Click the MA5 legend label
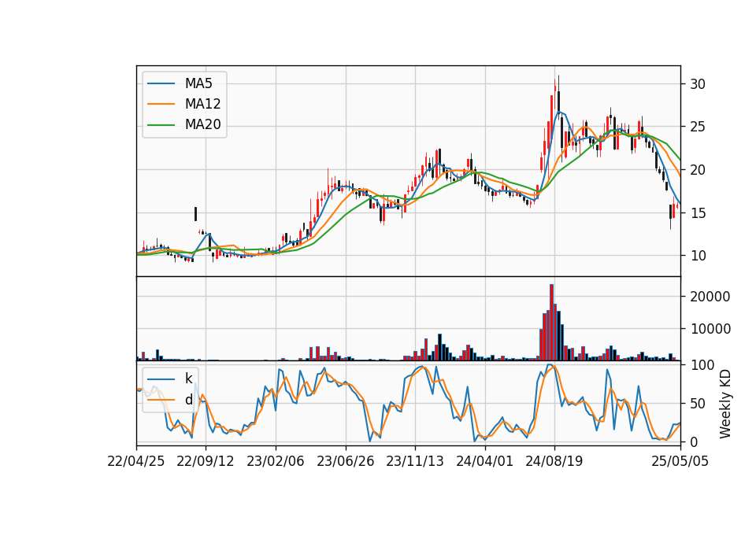 click(x=198, y=83)
